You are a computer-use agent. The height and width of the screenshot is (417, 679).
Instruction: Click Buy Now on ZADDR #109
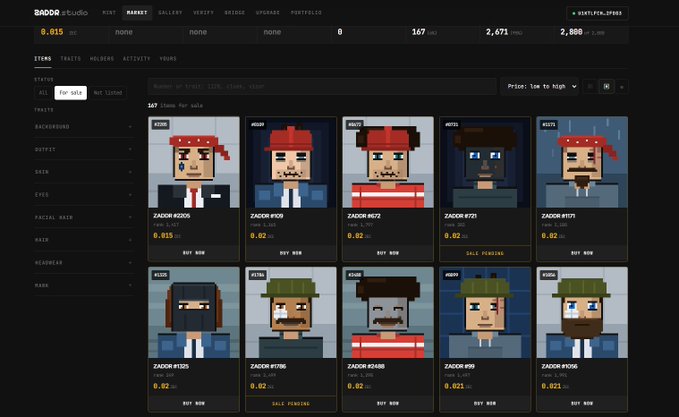coord(291,253)
